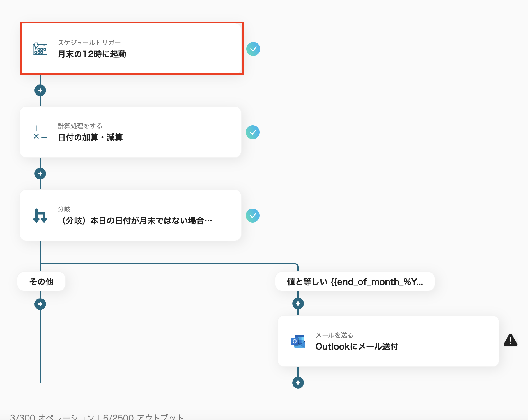Click the warning triangle beside Outlookにメール送付
The image size is (528, 420).
point(511,341)
